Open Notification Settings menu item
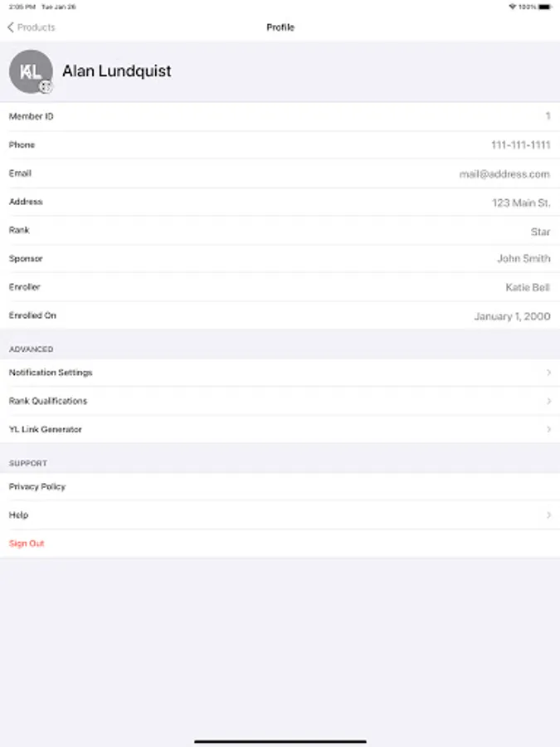560x747 pixels. (x=280, y=373)
